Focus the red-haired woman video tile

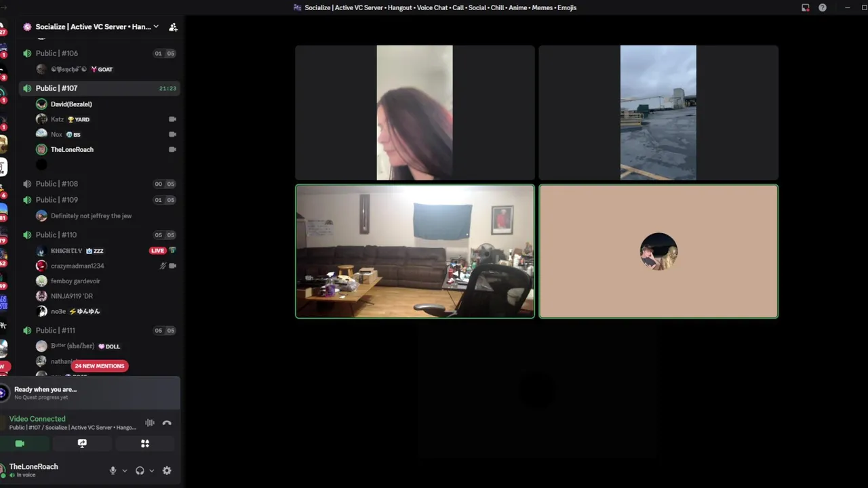click(415, 113)
